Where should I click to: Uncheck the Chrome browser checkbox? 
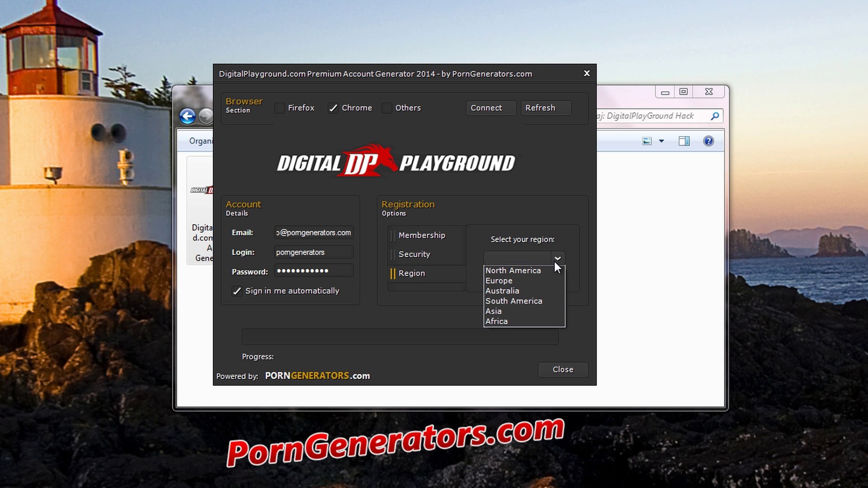[333, 108]
